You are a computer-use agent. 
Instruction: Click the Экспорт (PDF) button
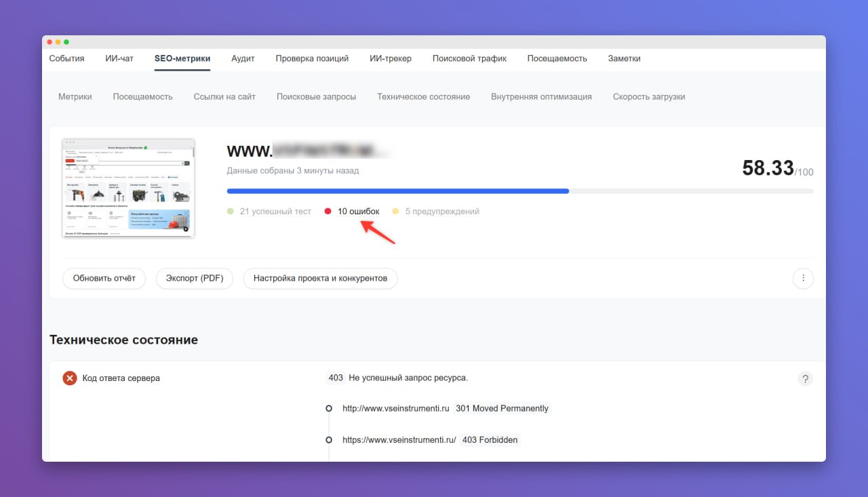point(195,278)
